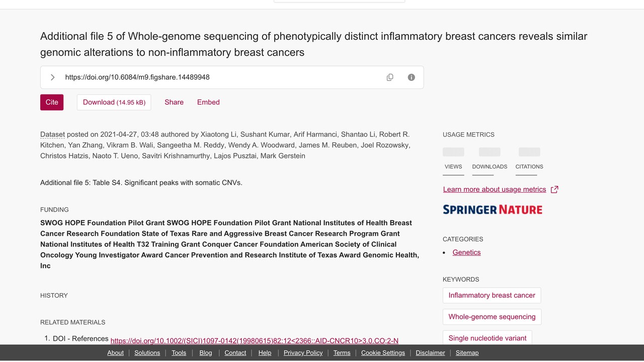The height and width of the screenshot is (362, 644).
Task: Open Cookie Settings in the footer
Action: (x=383, y=353)
